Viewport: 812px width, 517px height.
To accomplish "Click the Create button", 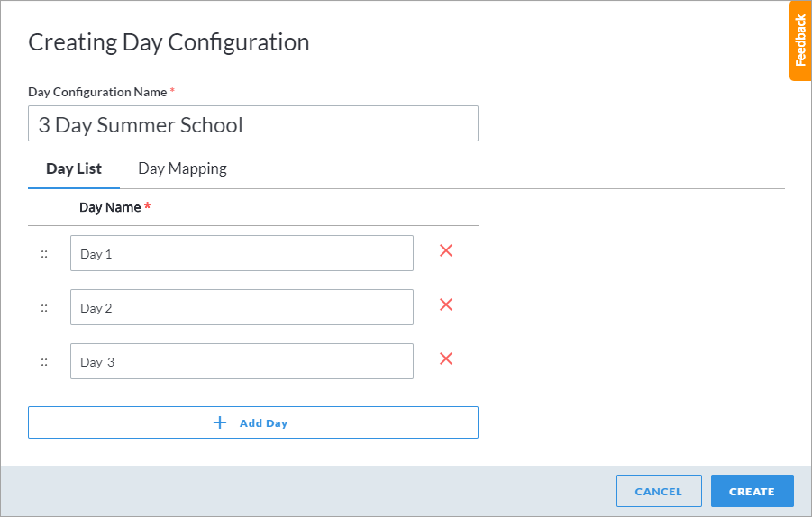I will pyautogui.click(x=752, y=491).
